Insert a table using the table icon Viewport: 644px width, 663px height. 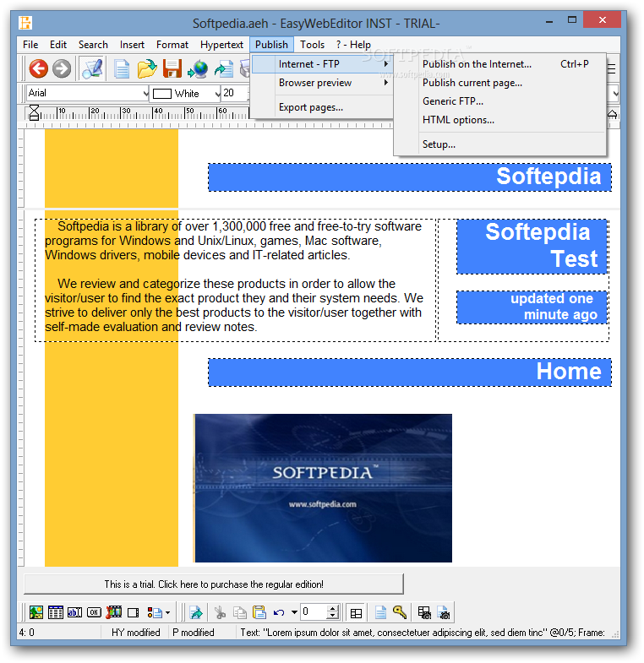click(x=56, y=611)
